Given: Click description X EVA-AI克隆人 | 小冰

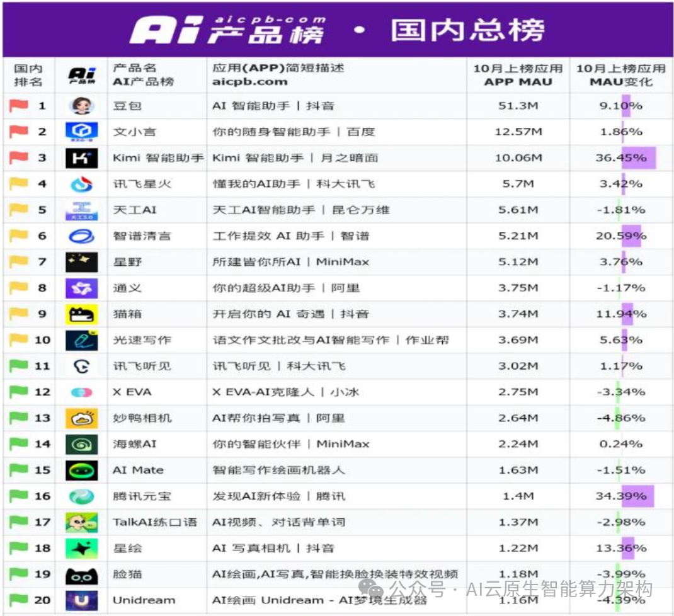Looking at the screenshot, I should [285, 392].
